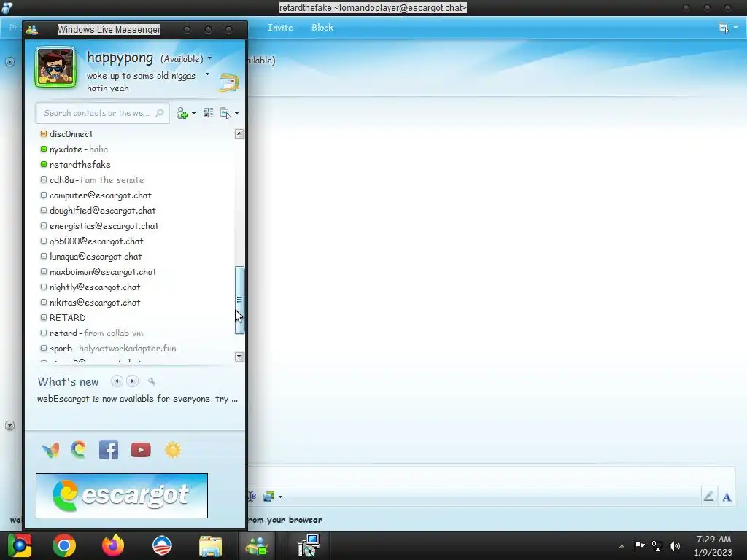The image size is (747, 560).
Task: Open the show menu dropdown arrow
Action: tap(237, 114)
